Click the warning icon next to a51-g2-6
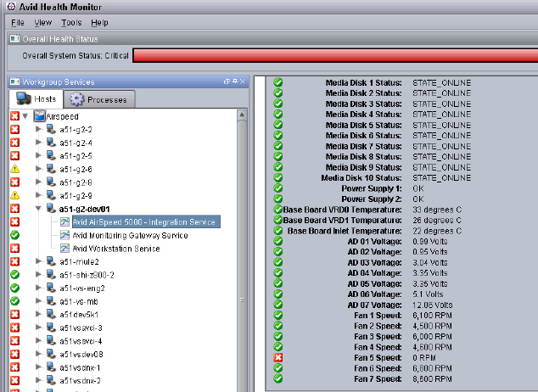The width and height of the screenshot is (538, 392). pyautogui.click(x=14, y=169)
